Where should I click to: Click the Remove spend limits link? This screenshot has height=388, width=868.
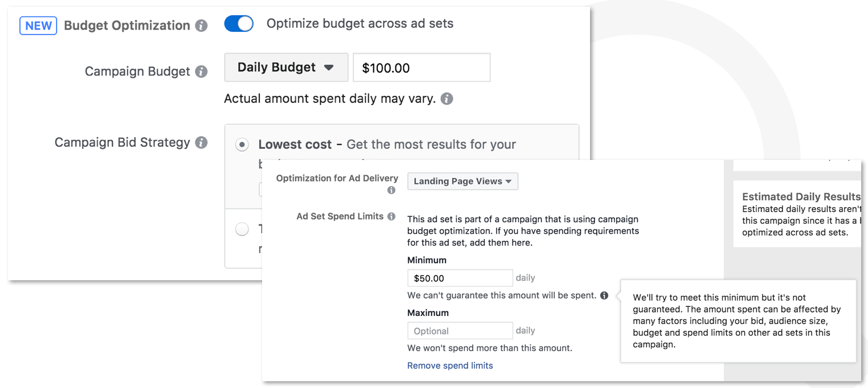point(450,366)
